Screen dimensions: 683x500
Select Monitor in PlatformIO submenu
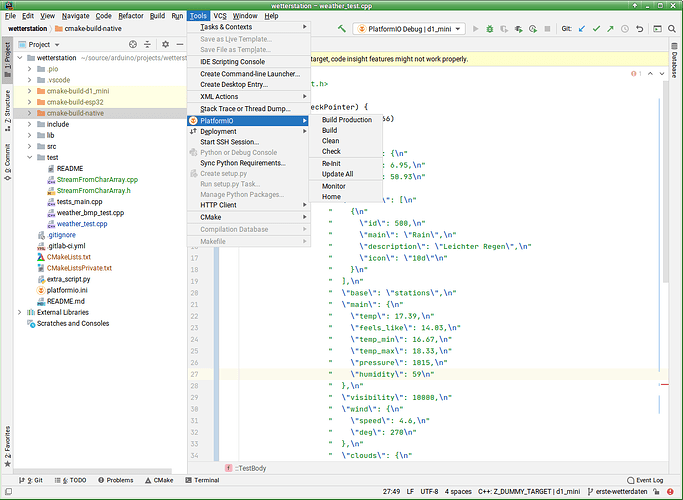[346, 186]
